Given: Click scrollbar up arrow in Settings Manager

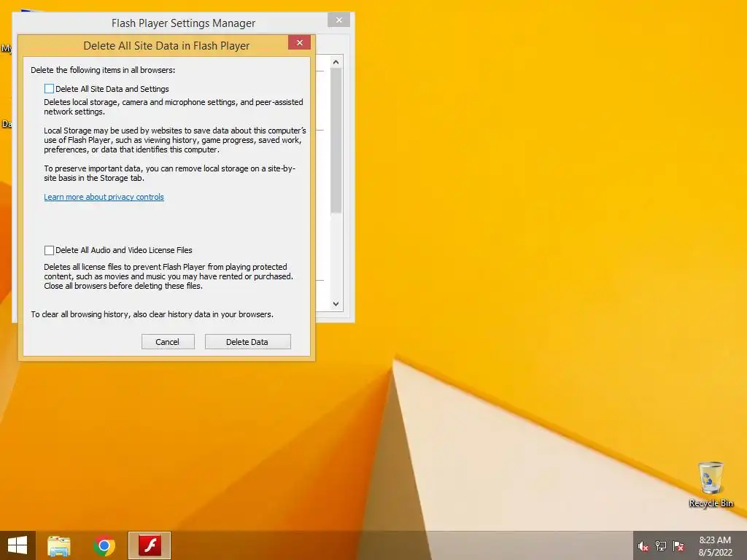Looking at the screenshot, I should [336, 63].
